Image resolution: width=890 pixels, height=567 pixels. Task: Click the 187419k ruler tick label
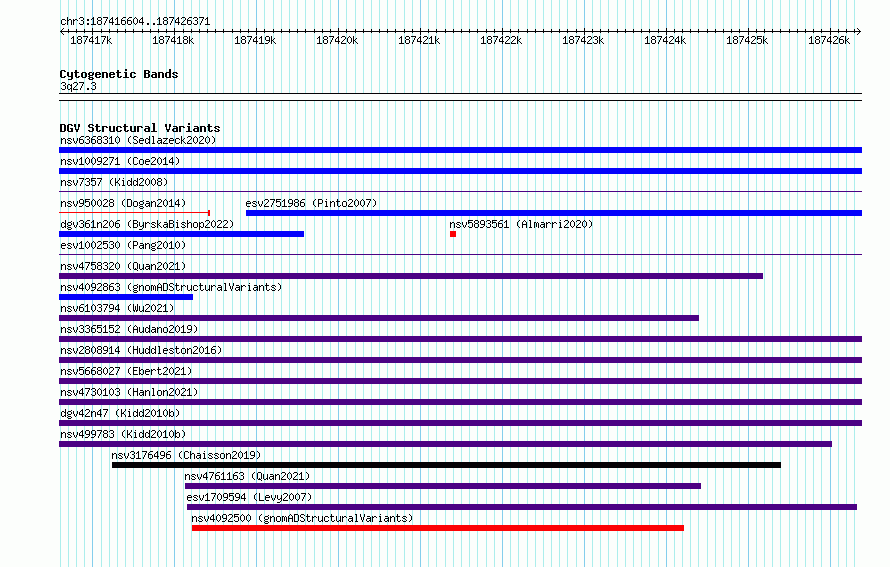click(x=255, y=40)
